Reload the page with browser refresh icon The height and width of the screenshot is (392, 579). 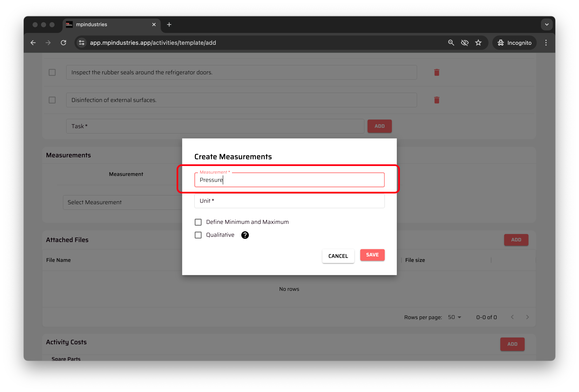point(63,43)
